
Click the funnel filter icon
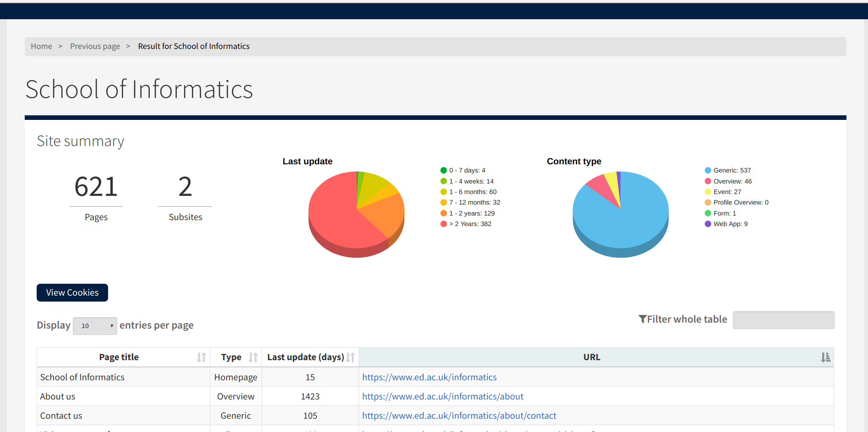(642, 319)
